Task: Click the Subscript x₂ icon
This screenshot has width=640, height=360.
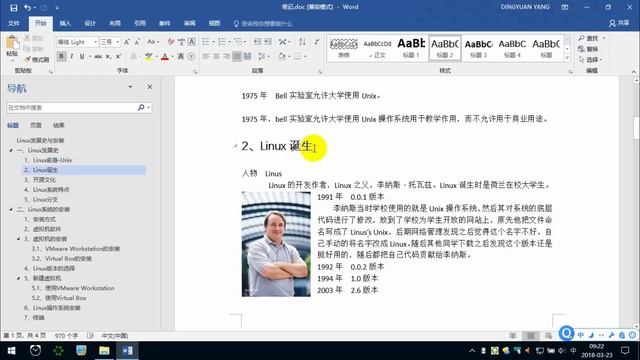Action: [x=108, y=56]
